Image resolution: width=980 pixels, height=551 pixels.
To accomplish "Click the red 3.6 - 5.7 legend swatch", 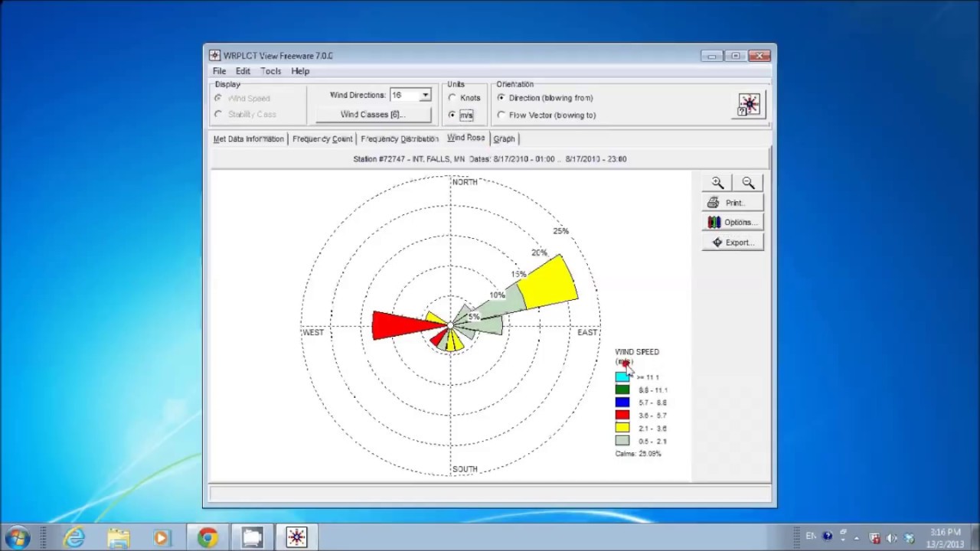I will point(622,416).
